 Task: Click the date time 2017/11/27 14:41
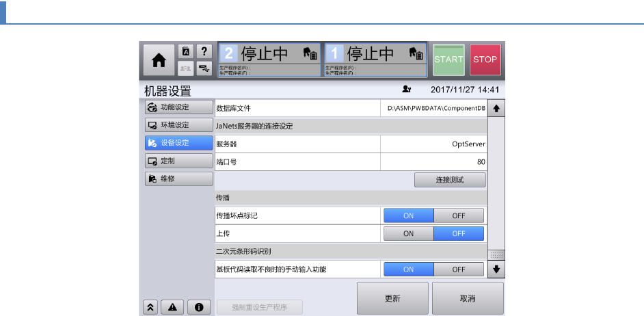(x=465, y=90)
